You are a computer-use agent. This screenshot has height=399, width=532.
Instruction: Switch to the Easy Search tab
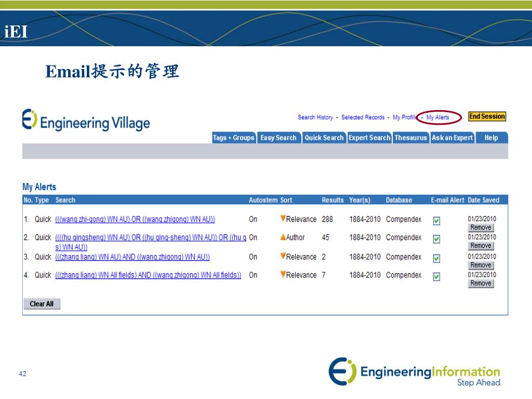click(278, 138)
